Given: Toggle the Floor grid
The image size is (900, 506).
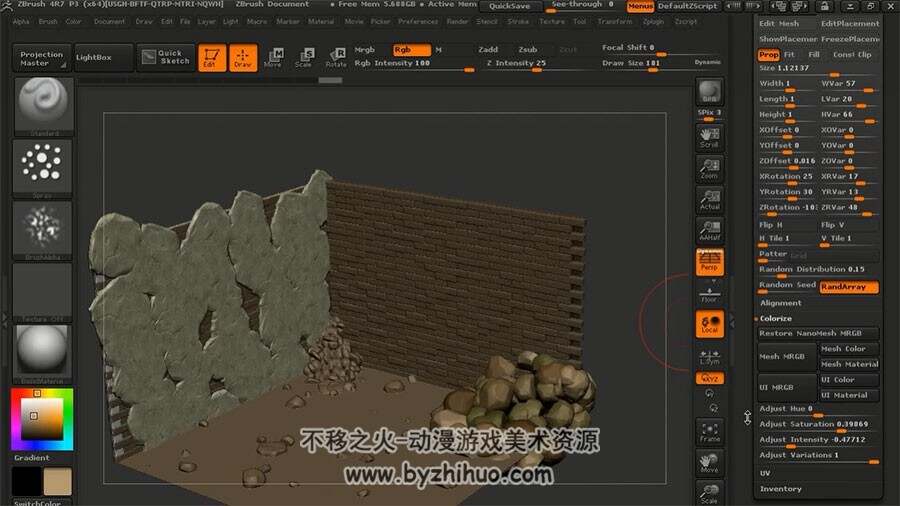Looking at the screenshot, I should pos(709,294).
